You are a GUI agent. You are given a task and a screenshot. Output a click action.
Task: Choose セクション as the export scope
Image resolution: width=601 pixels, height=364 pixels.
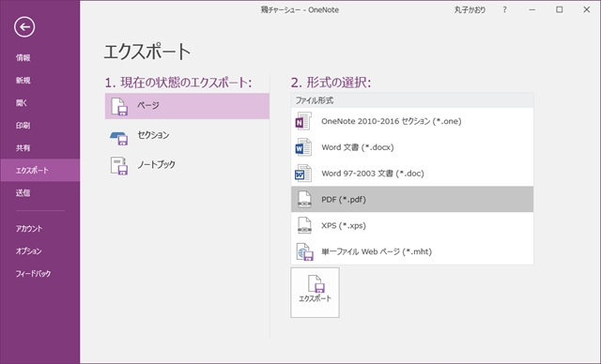pyautogui.click(x=187, y=135)
